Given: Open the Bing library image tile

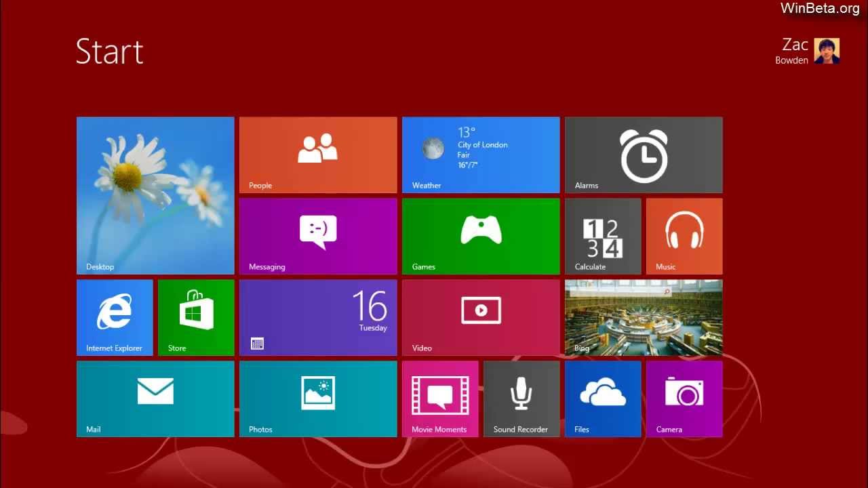Looking at the screenshot, I should coord(644,317).
